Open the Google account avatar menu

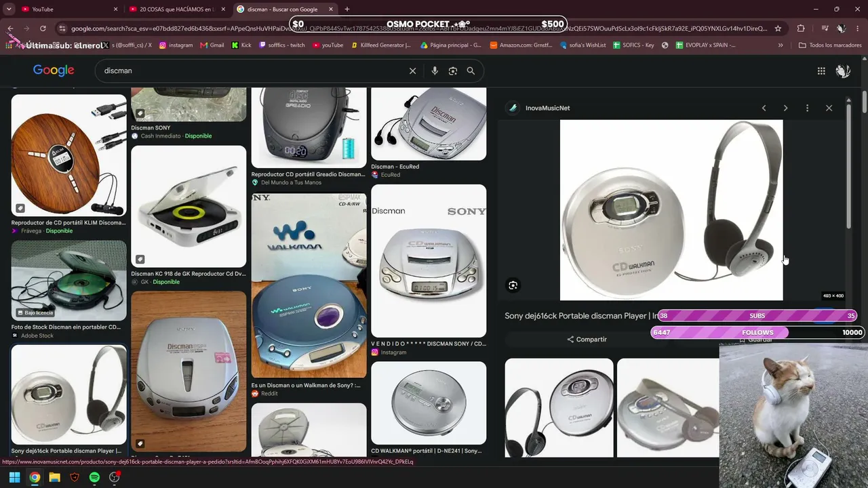point(843,71)
